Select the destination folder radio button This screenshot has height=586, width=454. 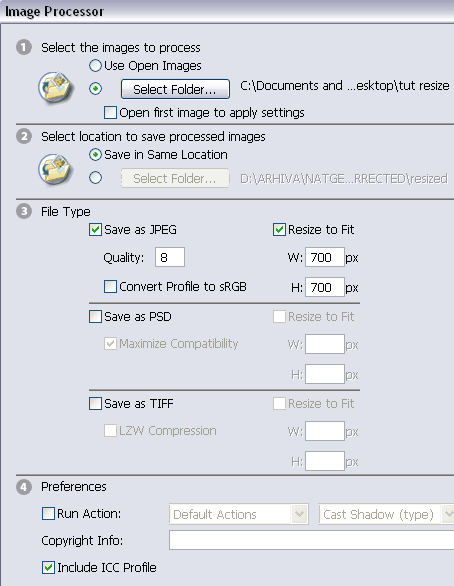(x=95, y=178)
